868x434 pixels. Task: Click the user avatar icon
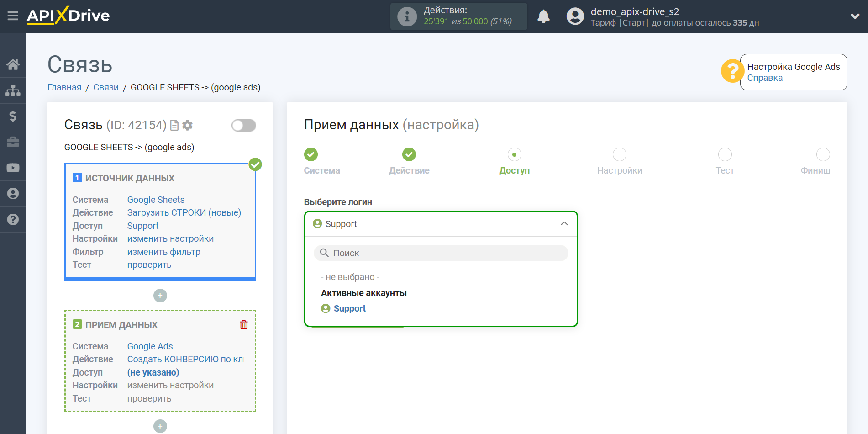pos(575,16)
